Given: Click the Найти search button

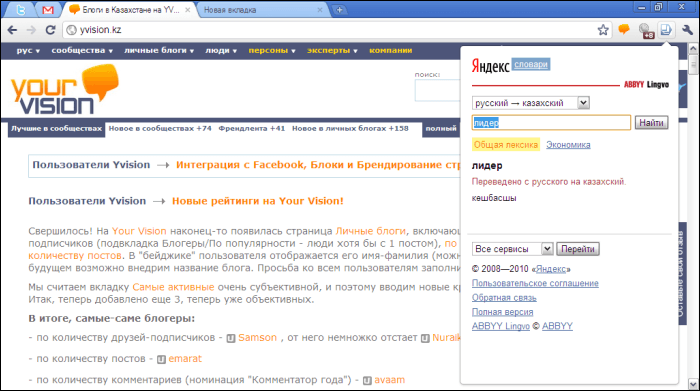Looking at the screenshot, I should tap(651, 123).
